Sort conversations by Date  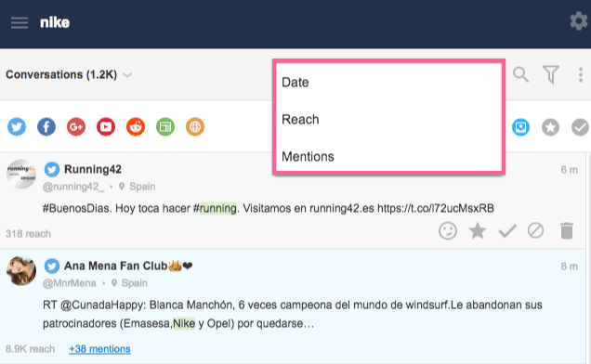point(388,82)
